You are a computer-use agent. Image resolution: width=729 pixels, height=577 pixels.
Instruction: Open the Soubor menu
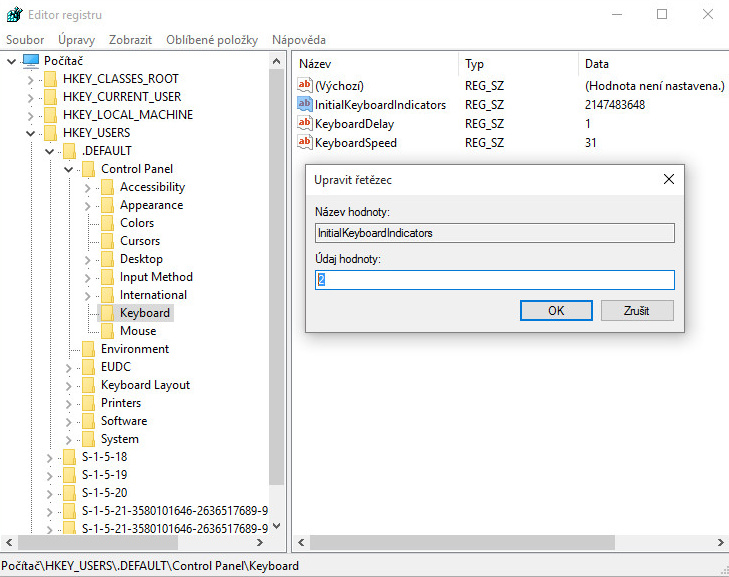pos(25,40)
